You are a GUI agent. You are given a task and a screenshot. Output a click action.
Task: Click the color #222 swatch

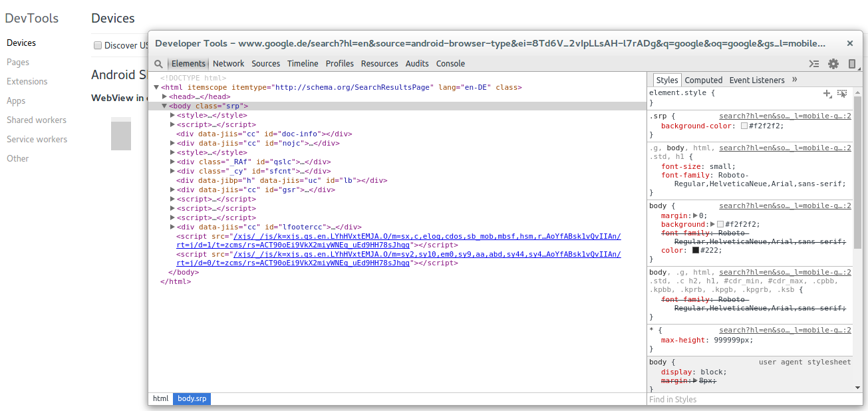coord(696,250)
